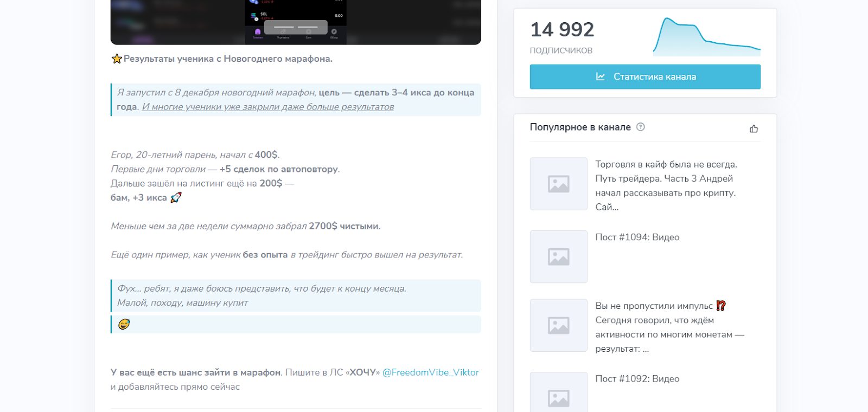Click the text 'У вас ещё есть шанс зайти в марафон'
Screen dimensions: 868x412
(x=196, y=372)
